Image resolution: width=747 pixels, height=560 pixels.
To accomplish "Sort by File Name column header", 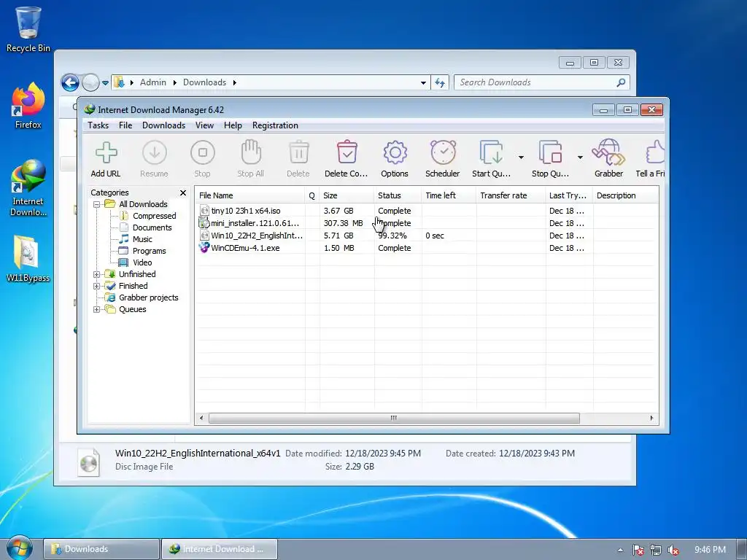I will click(x=250, y=195).
